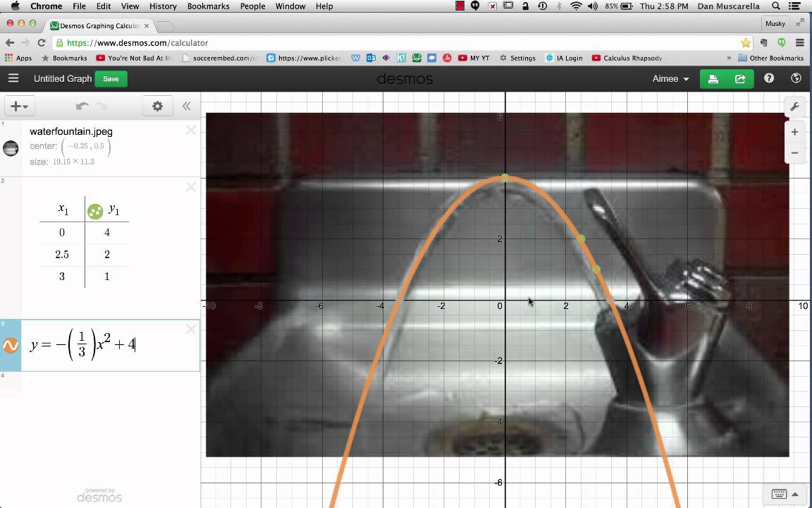Open the File menu

(x=79, y=6)
